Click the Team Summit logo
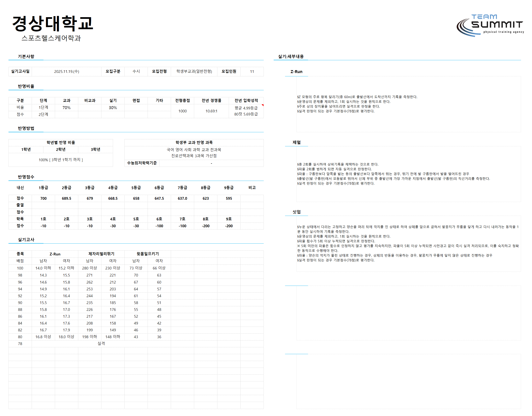532x416 pixels. pyautogui.click(x=490, y=26)
